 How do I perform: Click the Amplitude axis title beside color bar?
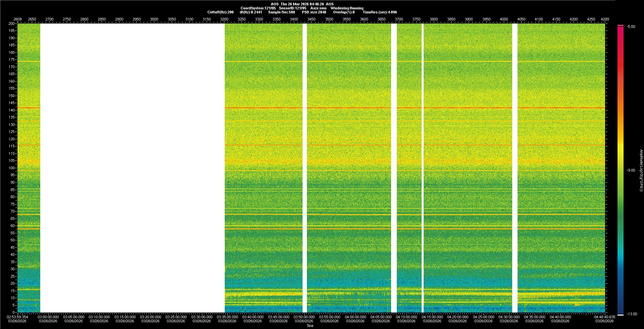pyautogui.click(x=641, y=170)
